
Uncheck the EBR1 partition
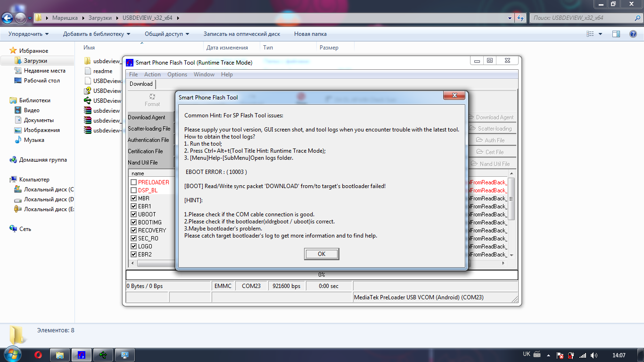pos(134,206)
